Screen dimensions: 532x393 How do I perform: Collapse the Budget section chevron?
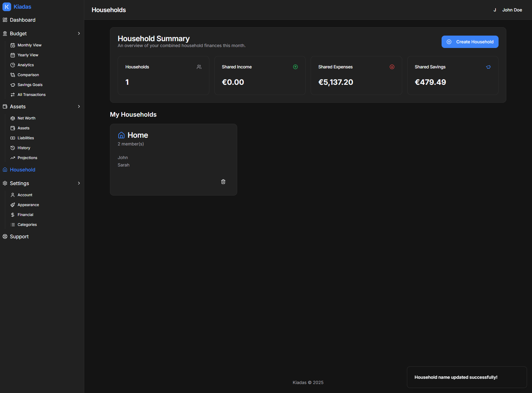(x=79, y=33)
